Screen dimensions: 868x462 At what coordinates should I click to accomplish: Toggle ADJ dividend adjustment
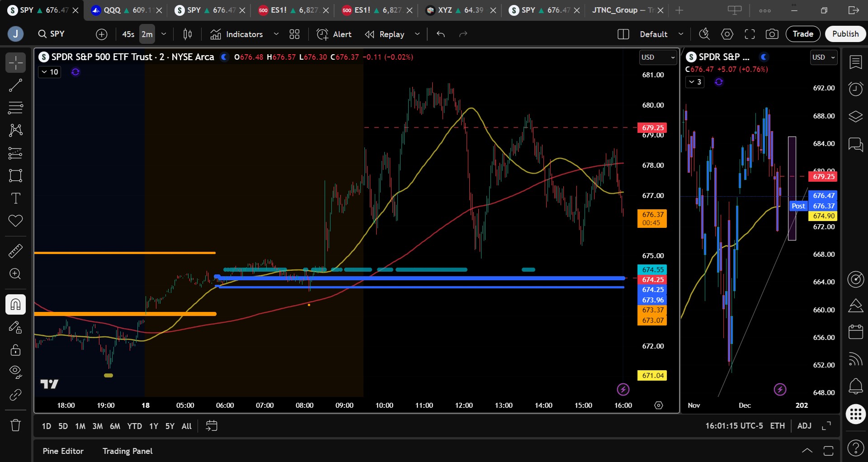[804, 426]
